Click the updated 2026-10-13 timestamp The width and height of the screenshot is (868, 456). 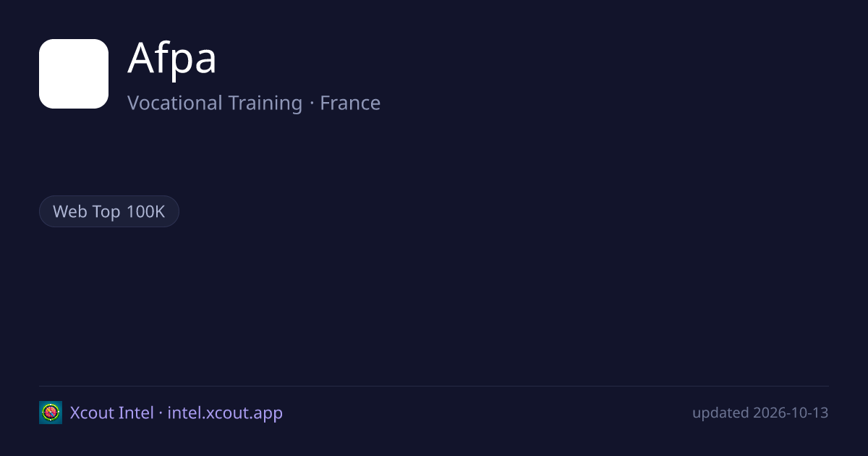click(x=760, y=413)
